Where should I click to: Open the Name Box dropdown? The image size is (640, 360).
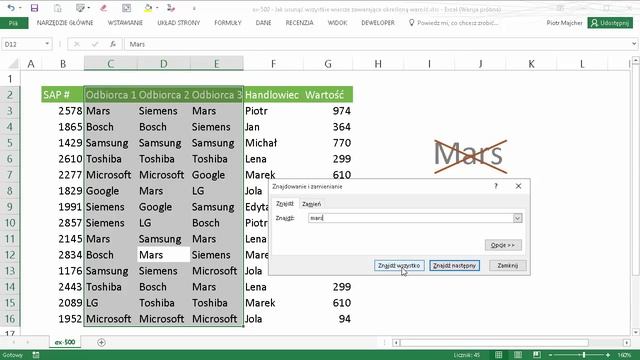click(x=47, y=44)
